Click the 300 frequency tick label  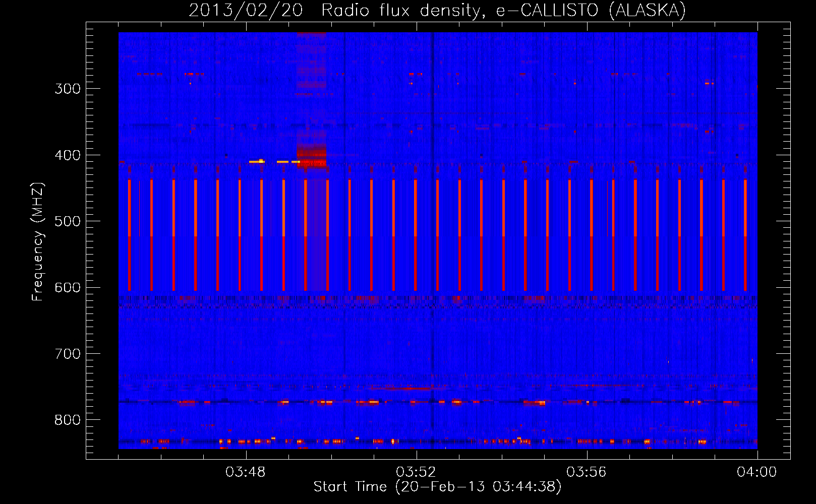coord(68,89)
